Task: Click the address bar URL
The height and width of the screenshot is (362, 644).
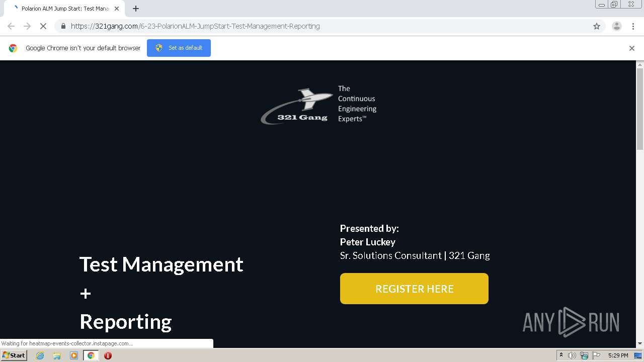Action: (x=195, y=26)
